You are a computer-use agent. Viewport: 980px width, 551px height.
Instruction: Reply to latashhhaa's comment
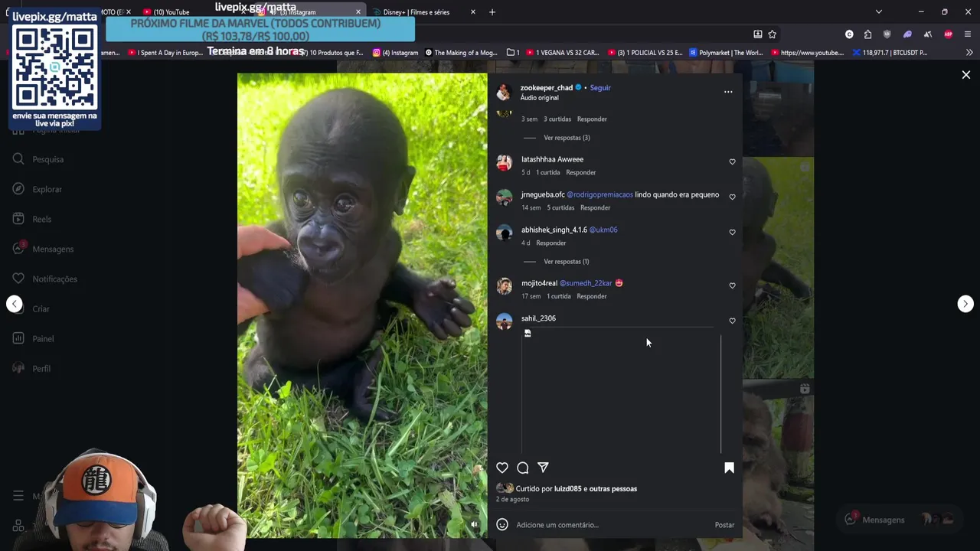point(581,173)
